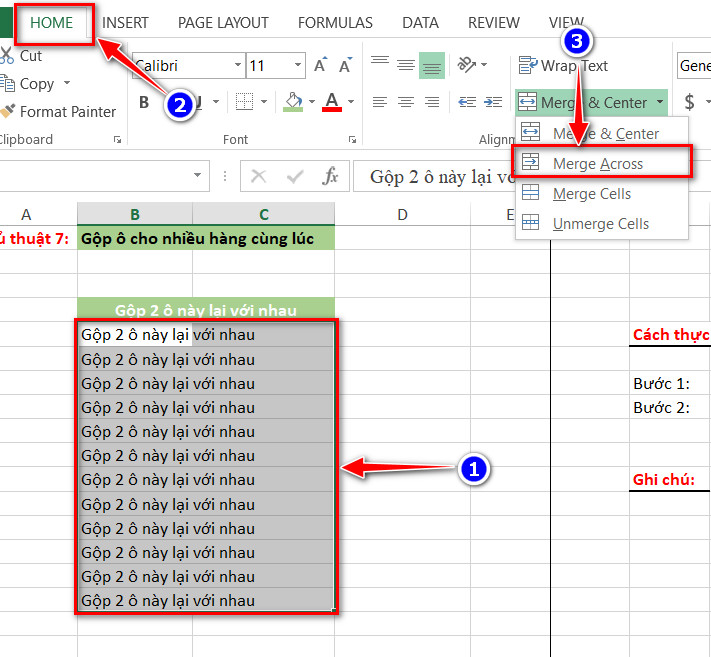Click the Insert Function fx icon

330,176
